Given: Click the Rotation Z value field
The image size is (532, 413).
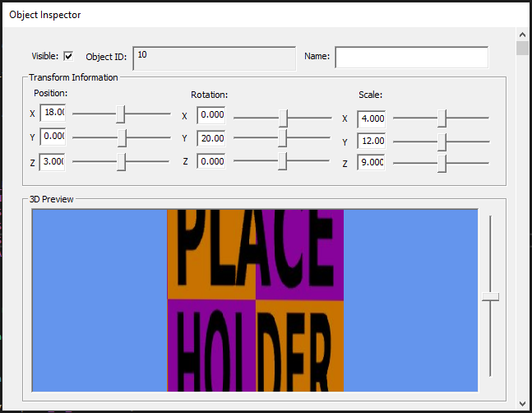Looking at the screenshot, I should (x=211, y=161).
